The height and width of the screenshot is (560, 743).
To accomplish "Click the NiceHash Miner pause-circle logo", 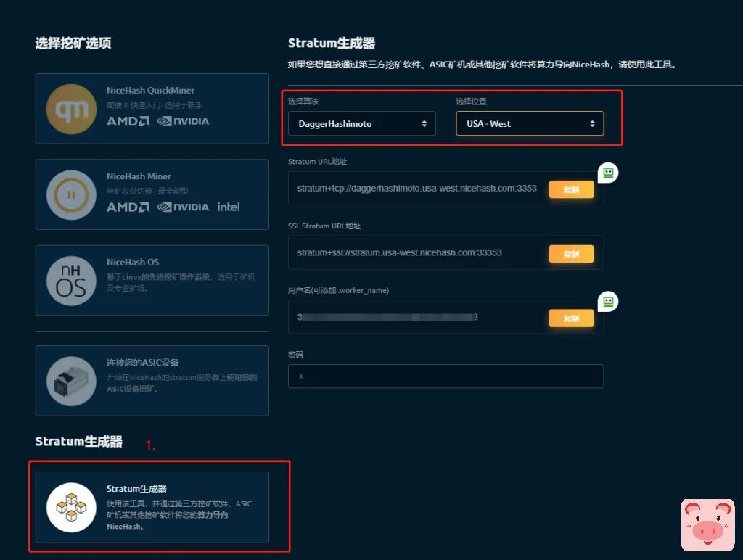I will point(71,194).
